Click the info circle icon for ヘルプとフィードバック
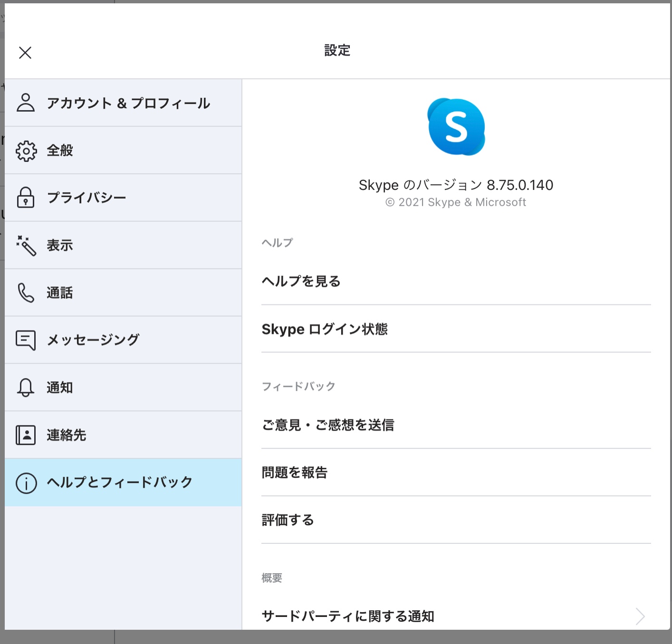This screenshot has width=672, height=644. coord(26,483)
